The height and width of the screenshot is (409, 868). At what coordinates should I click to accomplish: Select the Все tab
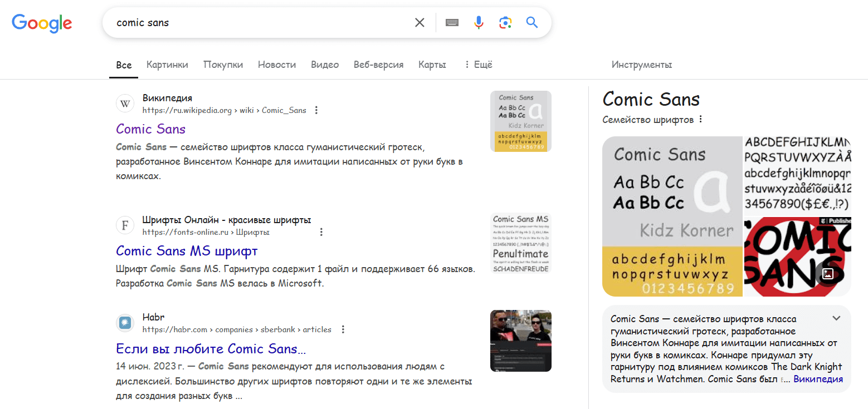(x=124, y=65)
